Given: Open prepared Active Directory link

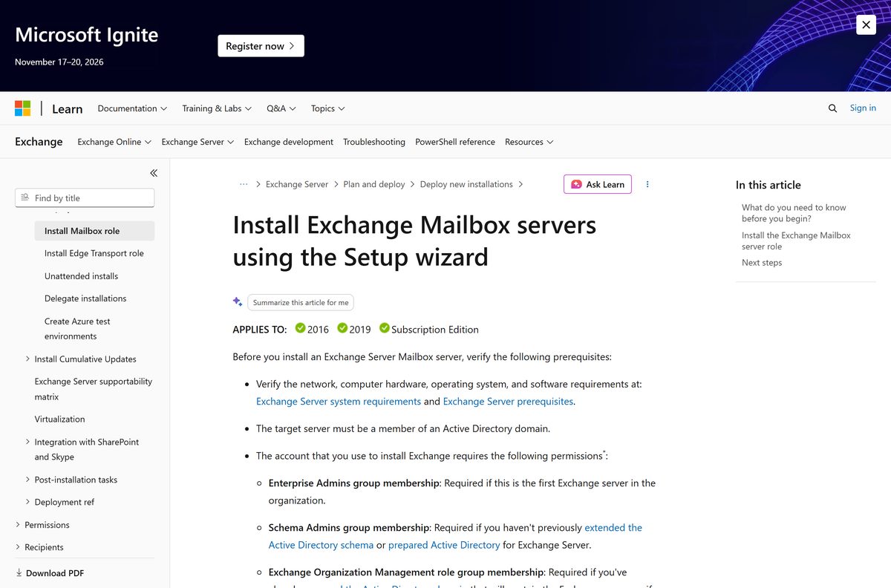Looking at the screenshot, I should pos(444,545).
